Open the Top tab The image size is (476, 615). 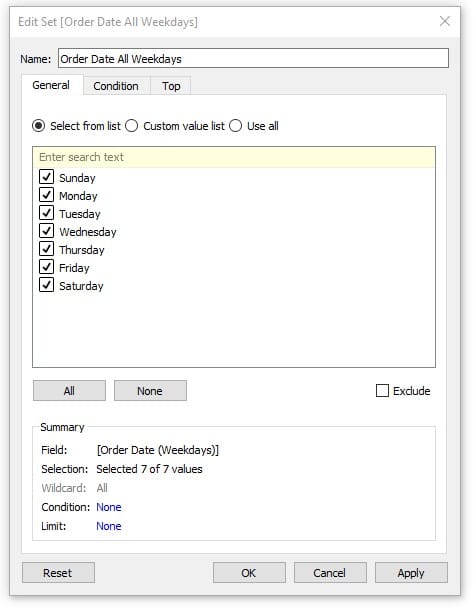click(x=171, y=86)
